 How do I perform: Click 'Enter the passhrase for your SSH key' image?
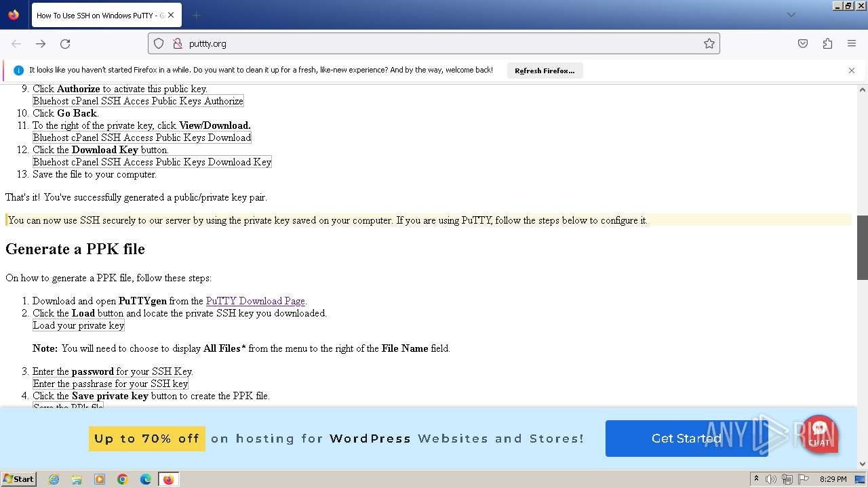pos(111,384)
